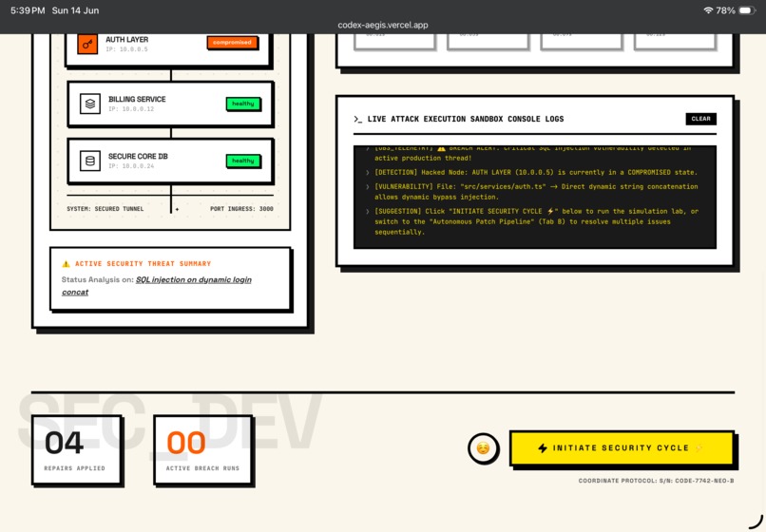This screenshot has width=766, height=532.
Task: Expand the SUGGESTION log entry chevron
Action: [x=368, y=212]
